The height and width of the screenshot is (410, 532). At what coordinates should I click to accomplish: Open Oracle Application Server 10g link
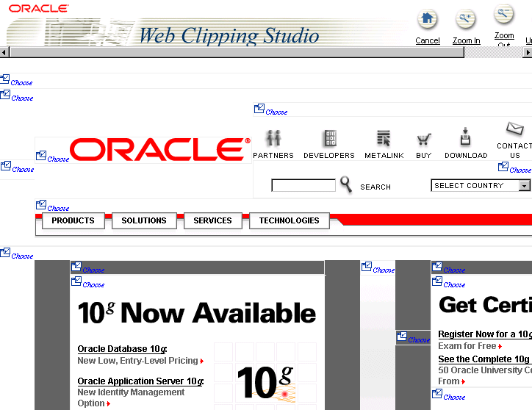[x=140, y=381]
